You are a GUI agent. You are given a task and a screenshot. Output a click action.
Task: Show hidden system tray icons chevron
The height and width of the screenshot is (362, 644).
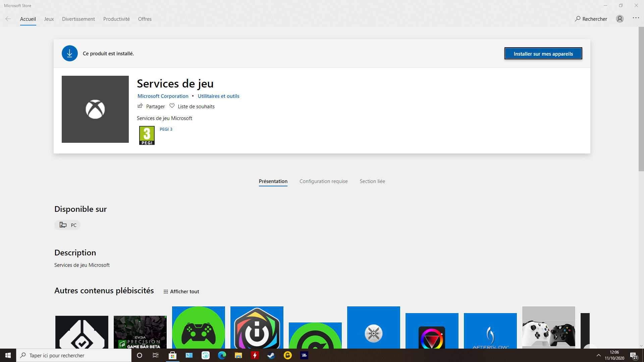[599, 355]
